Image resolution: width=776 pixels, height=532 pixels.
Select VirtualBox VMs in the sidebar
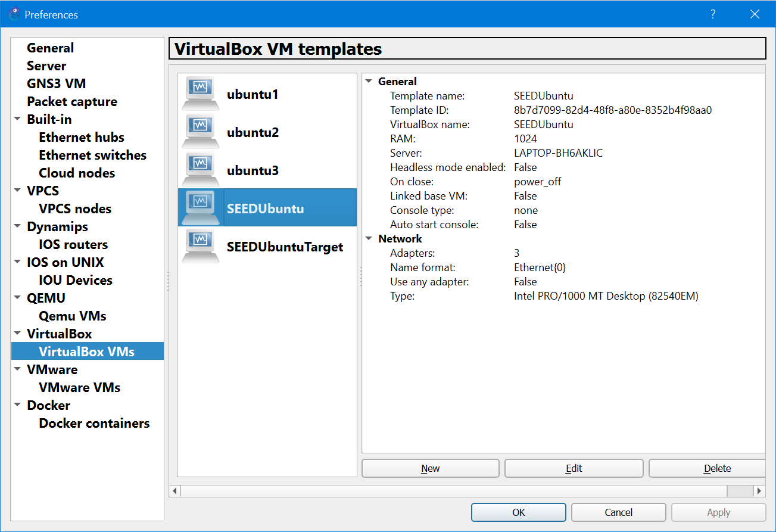pyautogui.click(x=87, y=351)
